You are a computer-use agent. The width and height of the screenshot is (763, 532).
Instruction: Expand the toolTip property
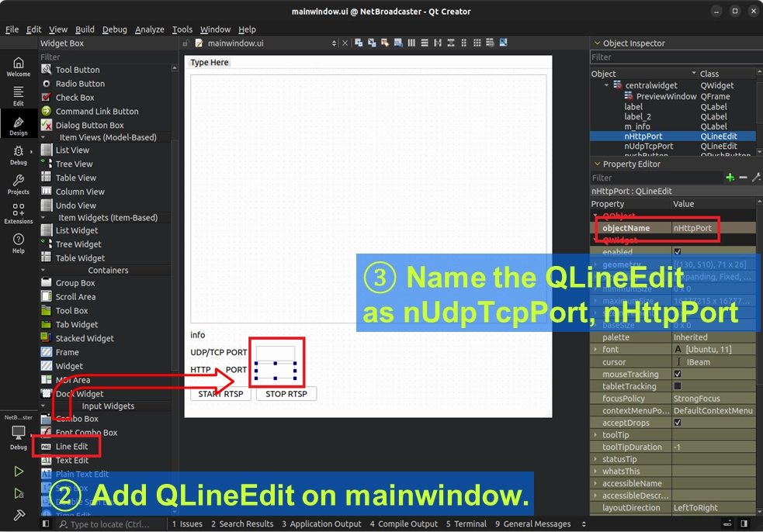tap(595, 435)
